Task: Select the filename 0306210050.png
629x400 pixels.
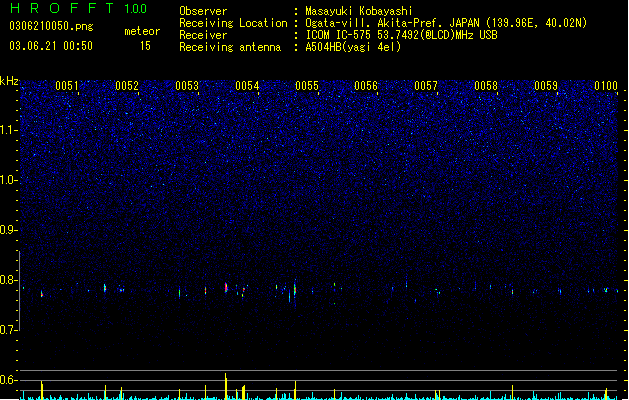Action: coord(51,27)
